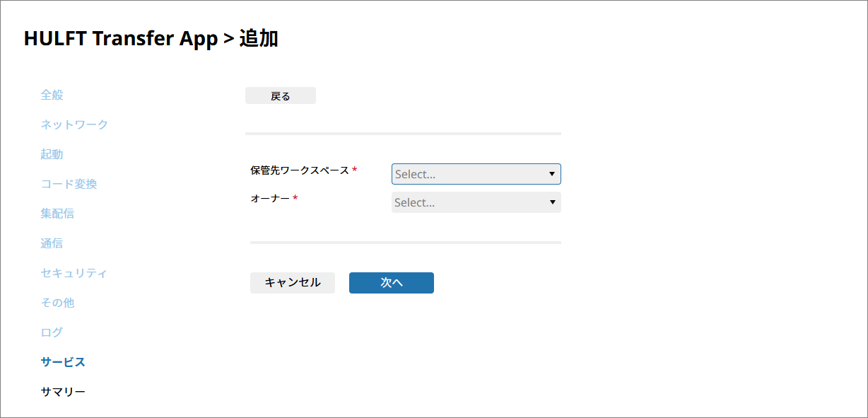Image resolution: width=868 pixels, height=418 pixels.
Task: Click その他 in the sidebar
Action: pos(57,303)
